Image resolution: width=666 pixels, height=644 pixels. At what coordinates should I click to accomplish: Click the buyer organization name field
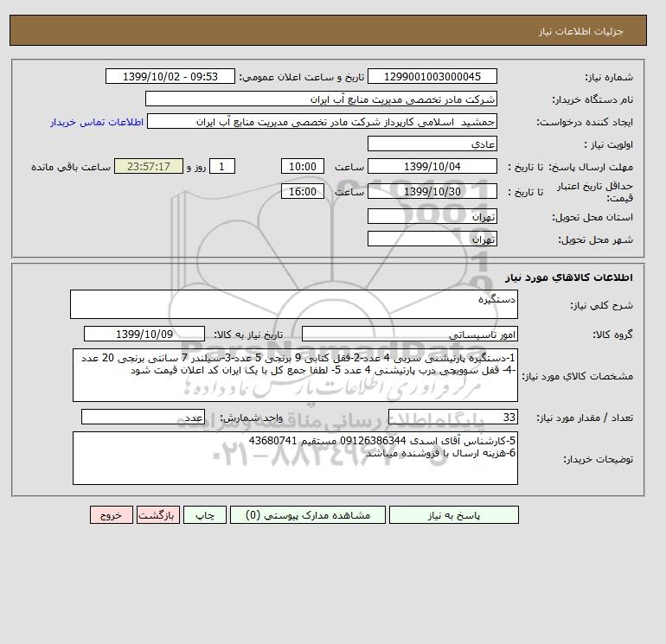(x=321, y=99)
